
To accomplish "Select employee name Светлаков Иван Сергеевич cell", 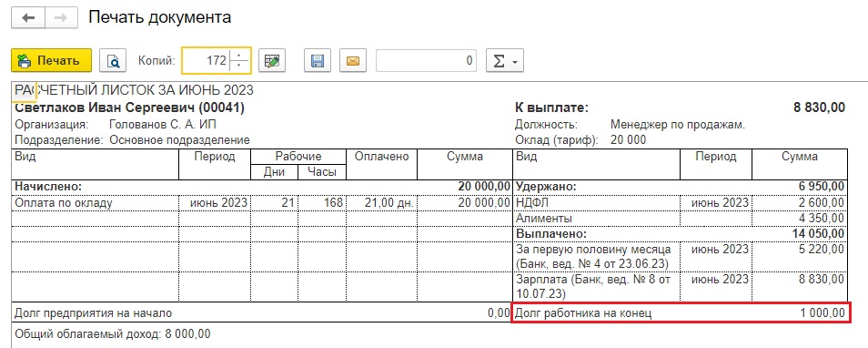I will 129,107.
